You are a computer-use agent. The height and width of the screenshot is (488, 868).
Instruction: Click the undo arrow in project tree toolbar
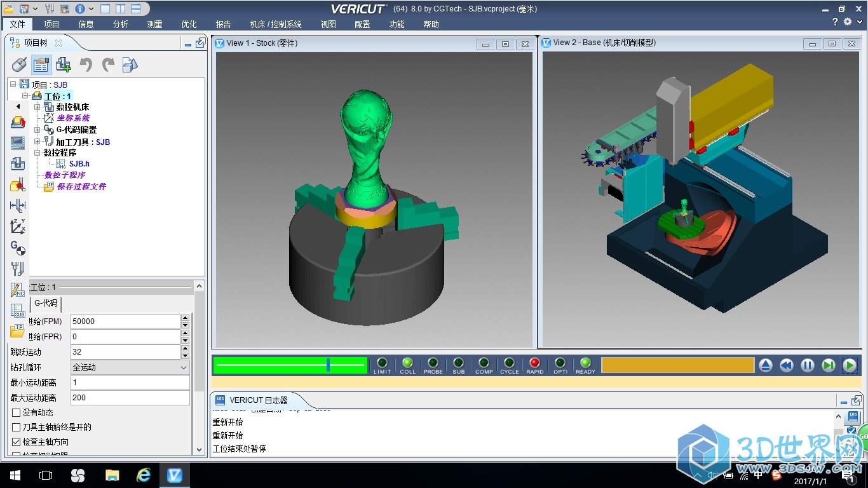click(x=86, y=64)
